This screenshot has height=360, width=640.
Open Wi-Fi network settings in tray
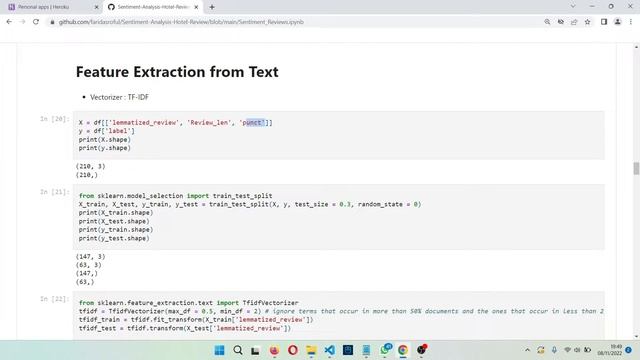567,350
